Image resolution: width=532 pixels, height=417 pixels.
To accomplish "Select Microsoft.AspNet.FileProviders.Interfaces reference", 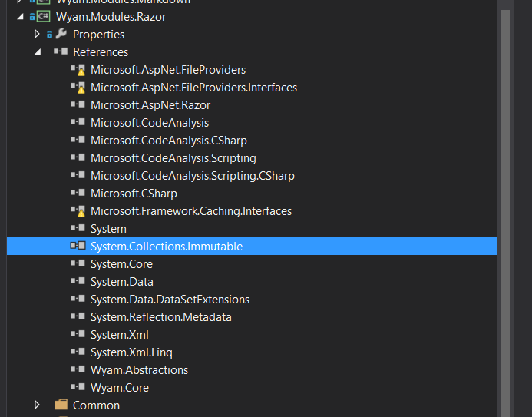I will click(x=193, y=88).
